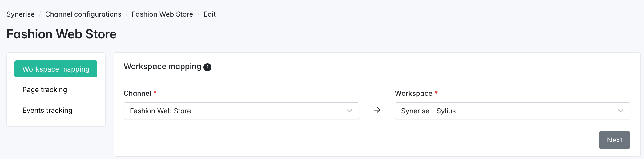The image size is (644, 159).
Task: Click the Edit breadcrumb item
Action: tap(210, 14)
